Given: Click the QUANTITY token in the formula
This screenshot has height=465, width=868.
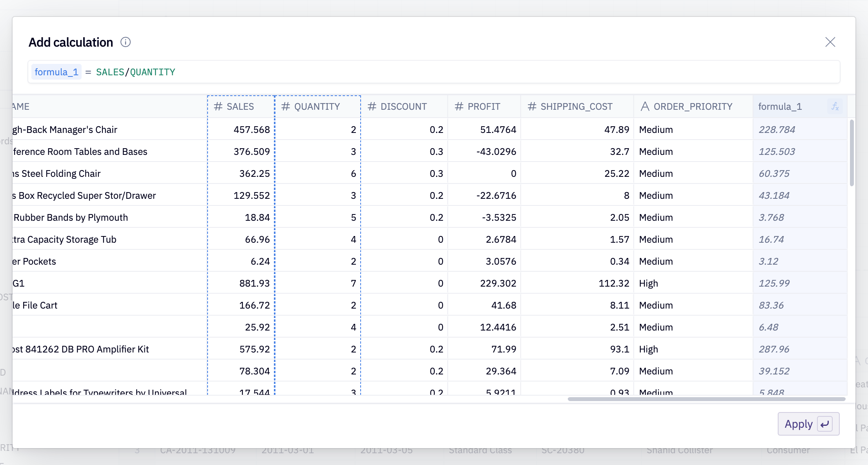Looking at the screenshot, I should pos(153,72).
